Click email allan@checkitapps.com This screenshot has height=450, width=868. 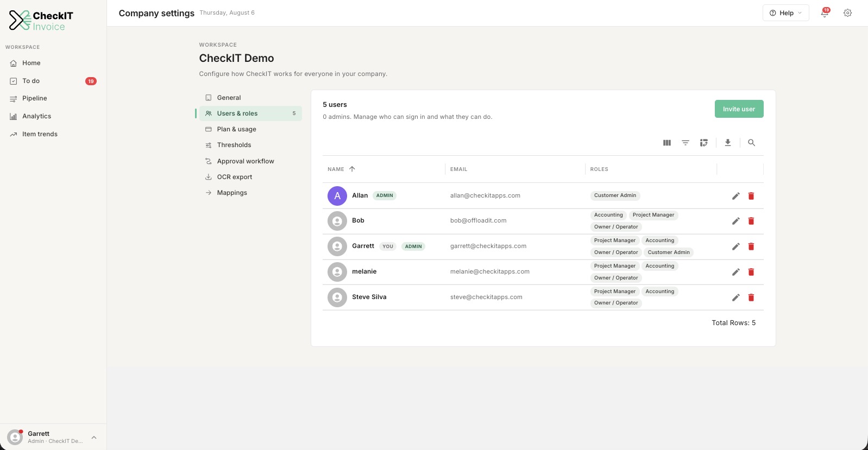pyautogui.click(x=485, y=195)
